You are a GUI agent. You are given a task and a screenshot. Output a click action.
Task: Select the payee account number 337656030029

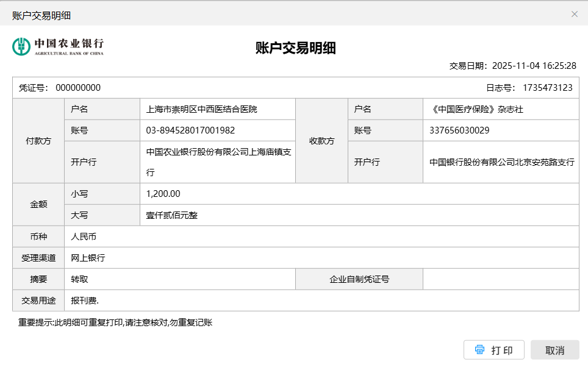pos(459,130)
